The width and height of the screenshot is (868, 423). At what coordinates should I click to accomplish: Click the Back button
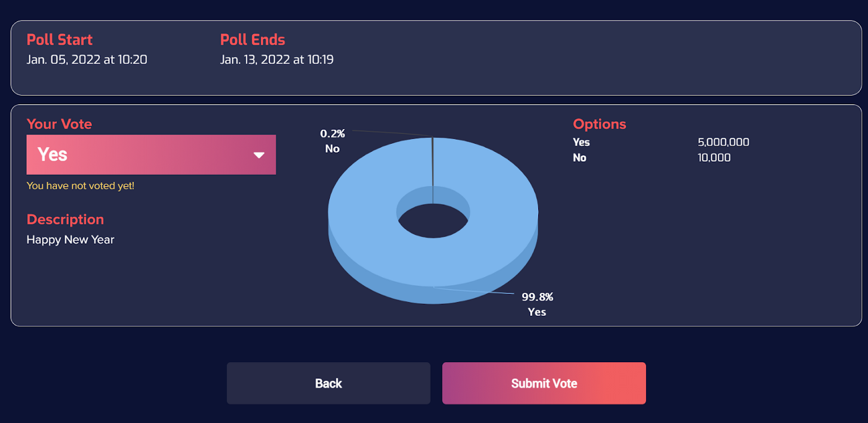click(328, 383)
